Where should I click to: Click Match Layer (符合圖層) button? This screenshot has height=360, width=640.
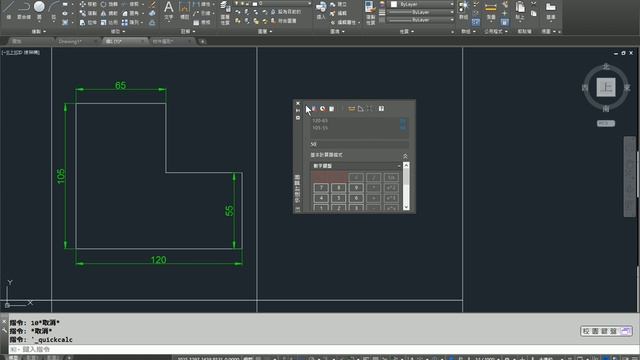click(283, 20)
